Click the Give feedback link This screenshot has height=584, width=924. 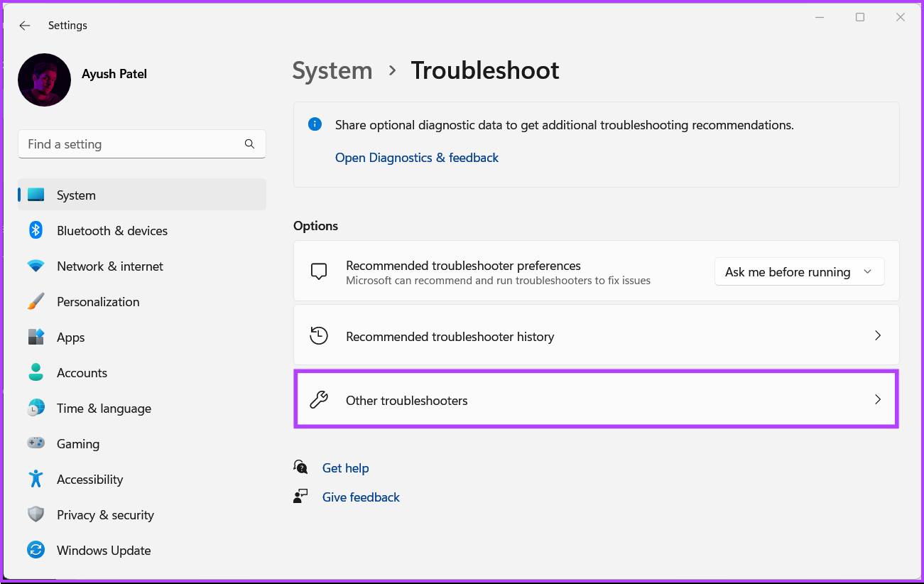[361, 497]
